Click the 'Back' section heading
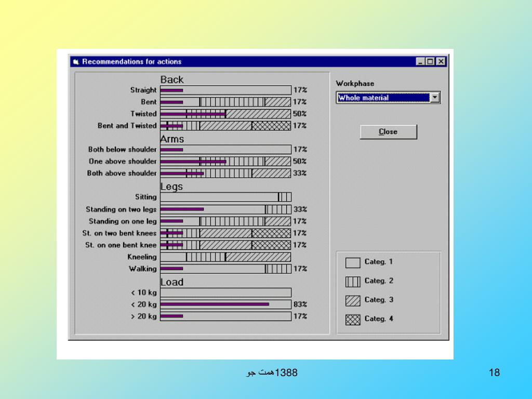Screen dimensions: 532x399 pyautogui.click(x=171, y=79)
